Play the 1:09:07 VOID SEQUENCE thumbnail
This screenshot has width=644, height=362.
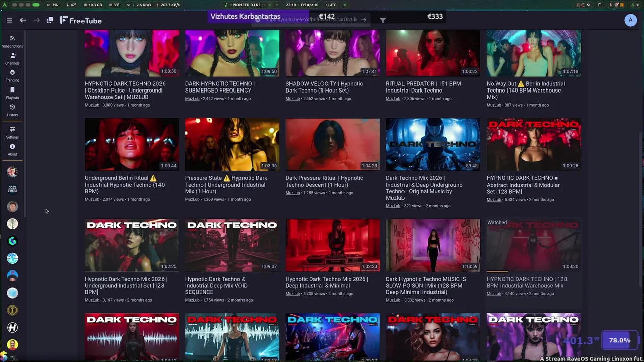pos(232,245)
